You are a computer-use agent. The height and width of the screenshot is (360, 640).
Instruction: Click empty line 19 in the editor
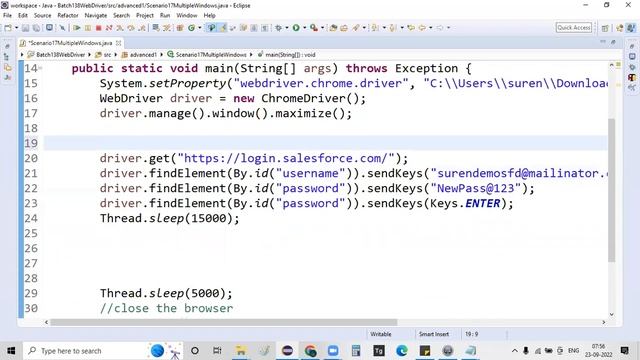(x=325, y=143)
